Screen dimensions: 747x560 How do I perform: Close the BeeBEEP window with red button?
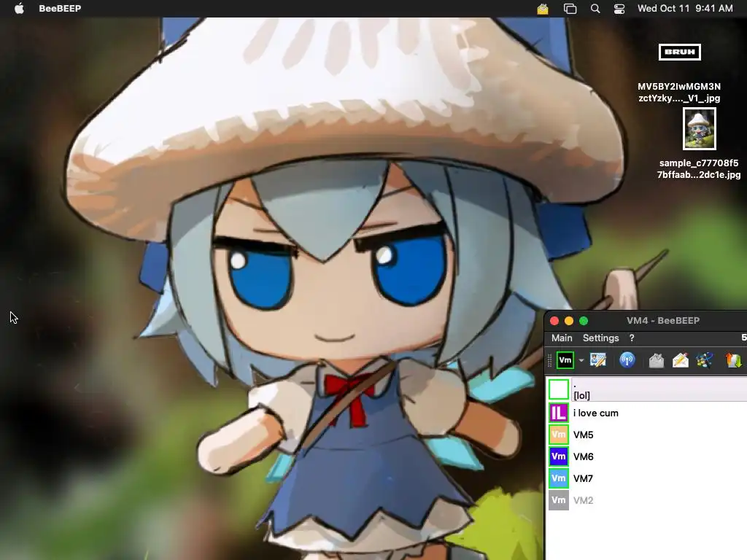[x=554, y=321]
